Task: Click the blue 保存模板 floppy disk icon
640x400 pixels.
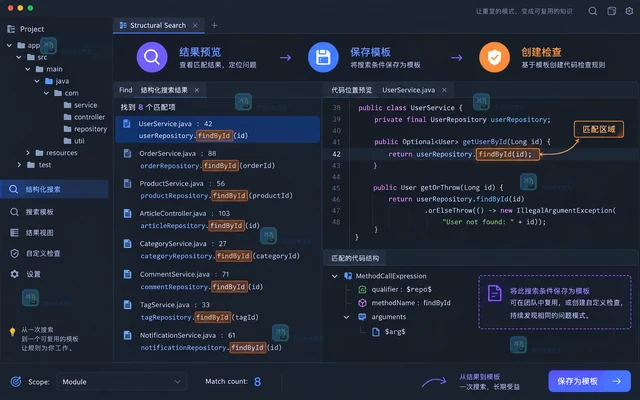Action: [x=323, y=57]
